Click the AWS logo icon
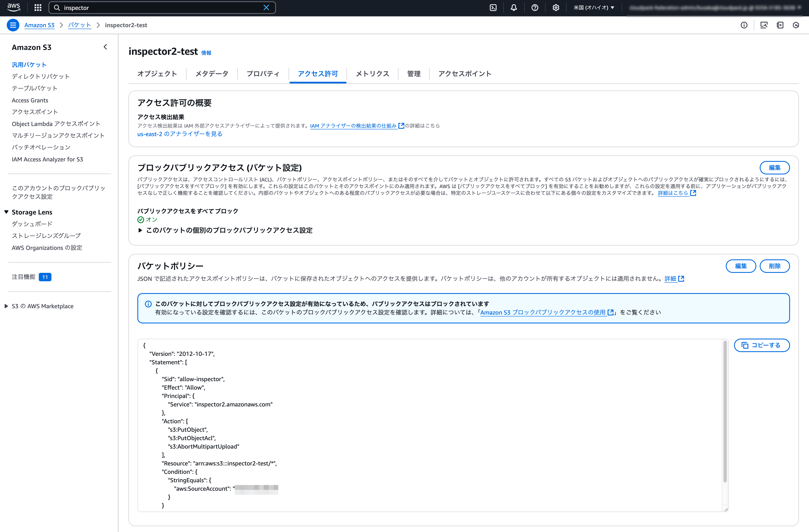The image size is (809, 532). coord(13,7)
